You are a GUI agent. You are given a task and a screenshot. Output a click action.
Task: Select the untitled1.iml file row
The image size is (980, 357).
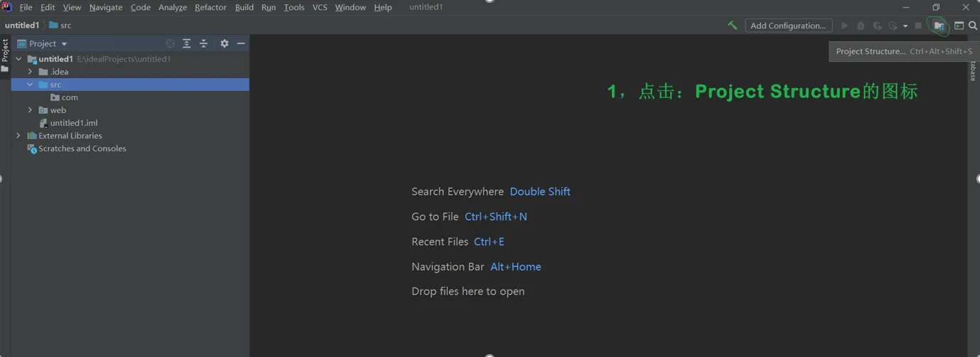(x=130, y=123)
